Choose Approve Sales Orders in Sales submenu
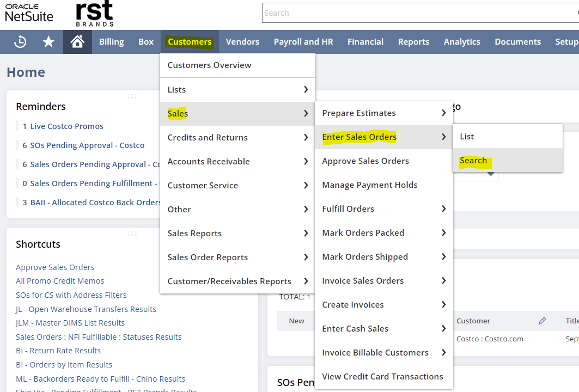The width and height of the screenshot is (579, 392). pos(384,161)
